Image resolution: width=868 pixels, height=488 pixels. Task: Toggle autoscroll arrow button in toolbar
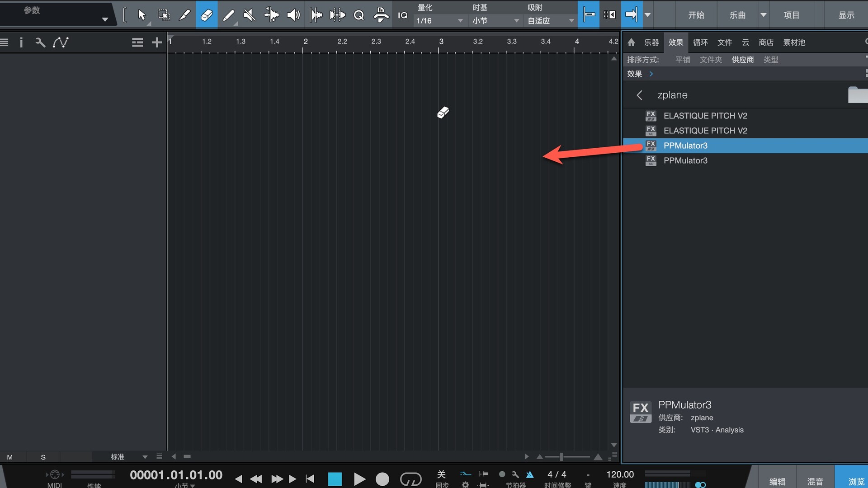click(632, 15)
